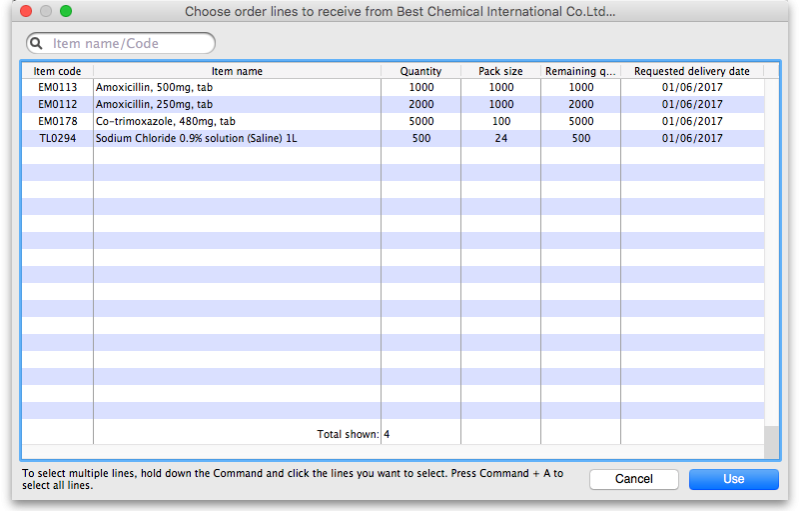Close the dialog with red window button
The width and height of the screenshot is (800, 511).
(x=26, y=11)
